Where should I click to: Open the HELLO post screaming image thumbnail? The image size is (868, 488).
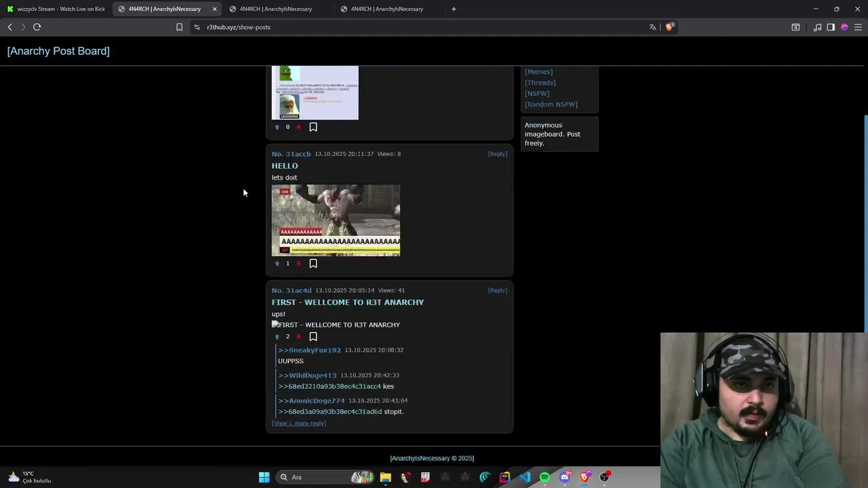336,220
